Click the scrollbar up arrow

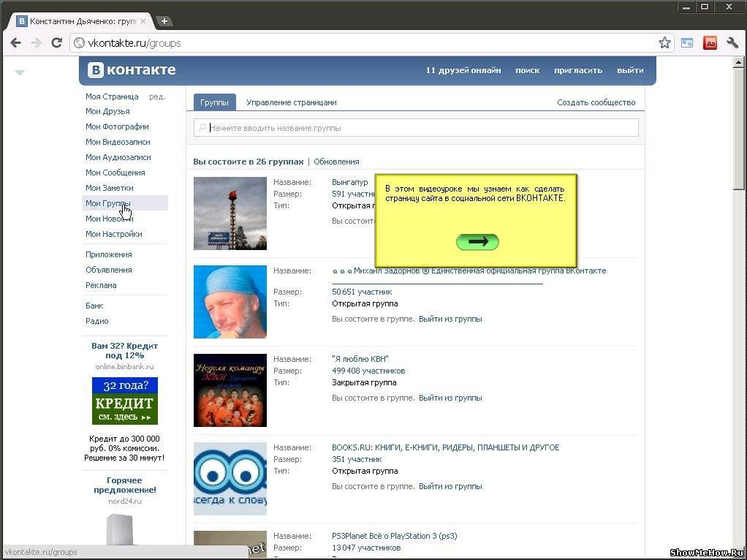[738, 61]
